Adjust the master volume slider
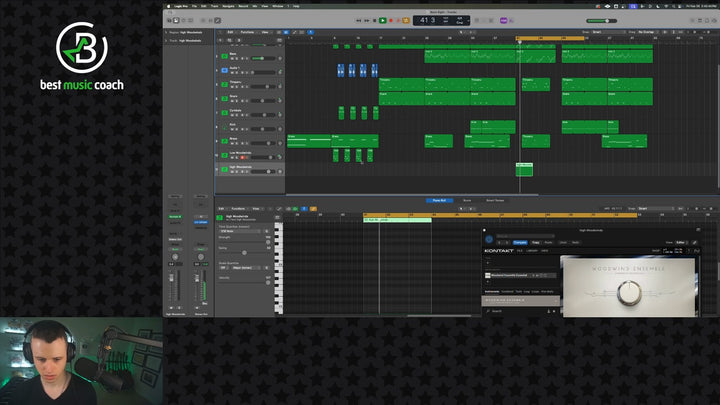The image size is (720, 405). click(602, 21)
